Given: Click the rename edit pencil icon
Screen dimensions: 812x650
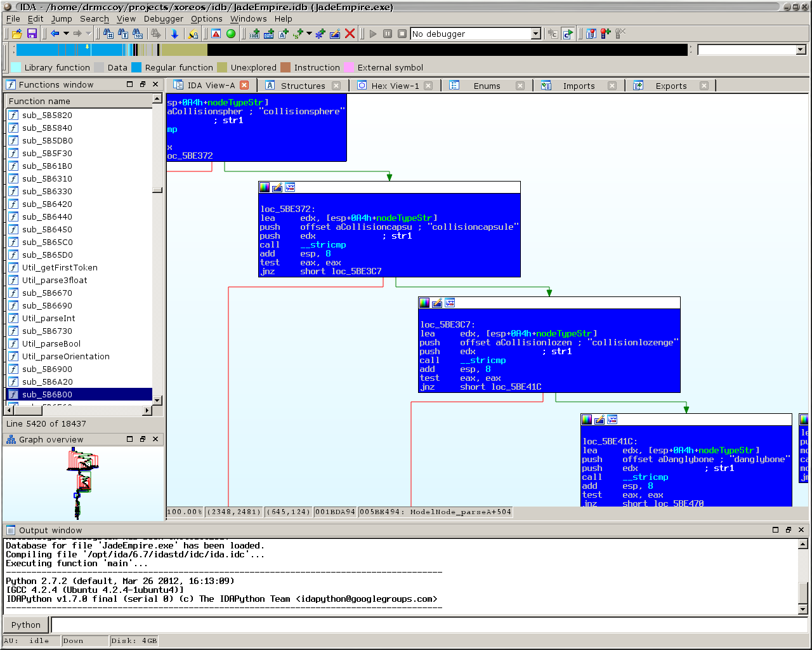Looking at the screenshot, I should [x=335, y=34].
